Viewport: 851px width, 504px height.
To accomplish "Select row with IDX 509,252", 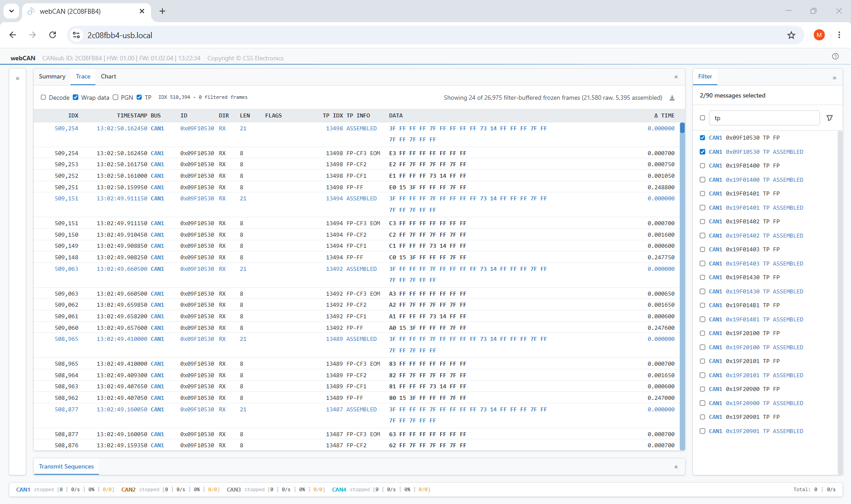I will pyautogui.click(x=357, y=176).
